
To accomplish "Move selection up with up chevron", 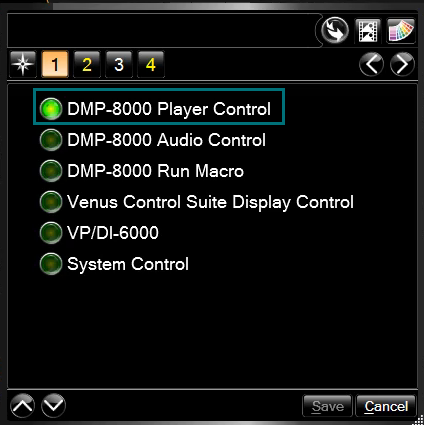I will click(x=22, y=406).
